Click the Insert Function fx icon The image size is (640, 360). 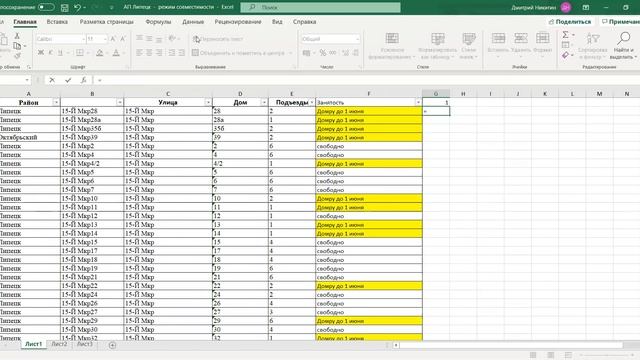pyautogui.click(x=83, y=80)
